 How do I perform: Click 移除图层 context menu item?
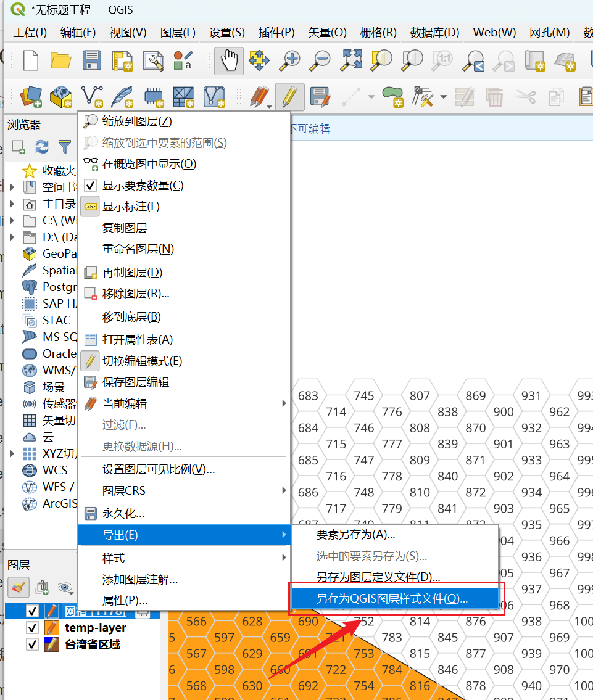[x=184, y=294]
